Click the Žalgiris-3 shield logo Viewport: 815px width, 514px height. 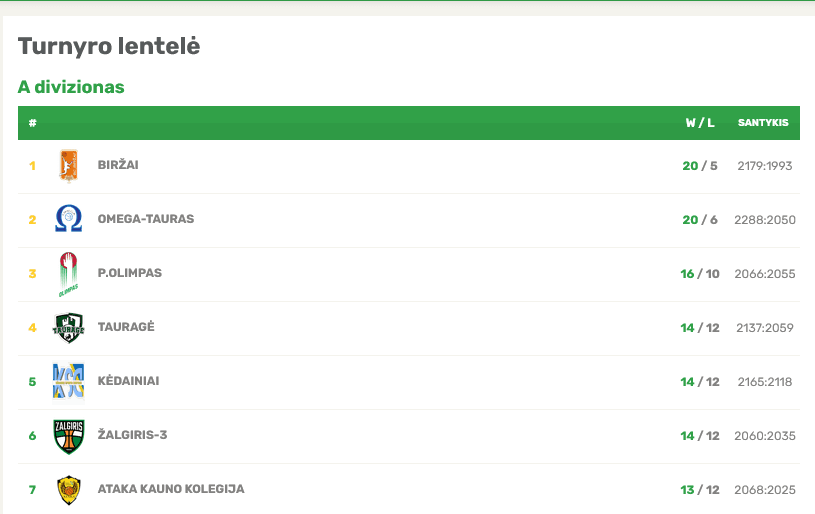tap(68, 436)
